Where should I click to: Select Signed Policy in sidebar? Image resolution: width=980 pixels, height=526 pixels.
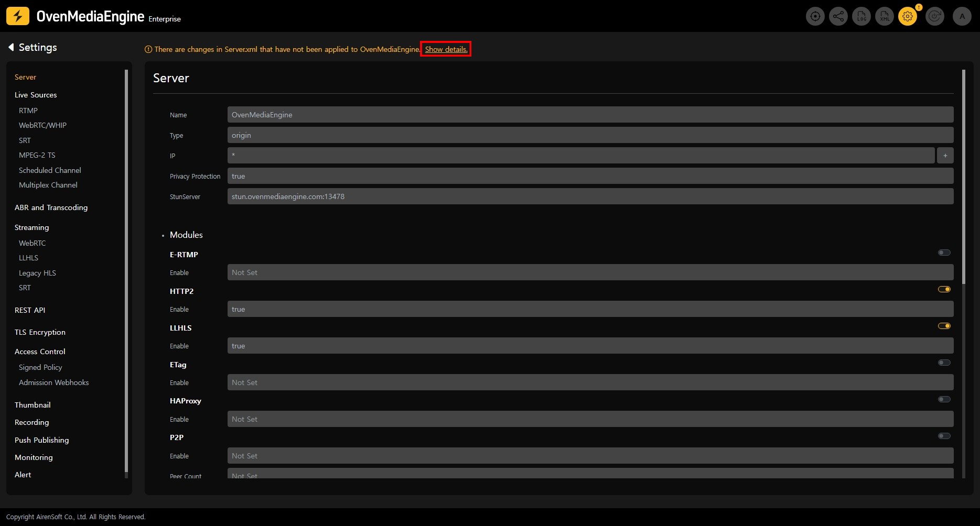tap(40, 367)
